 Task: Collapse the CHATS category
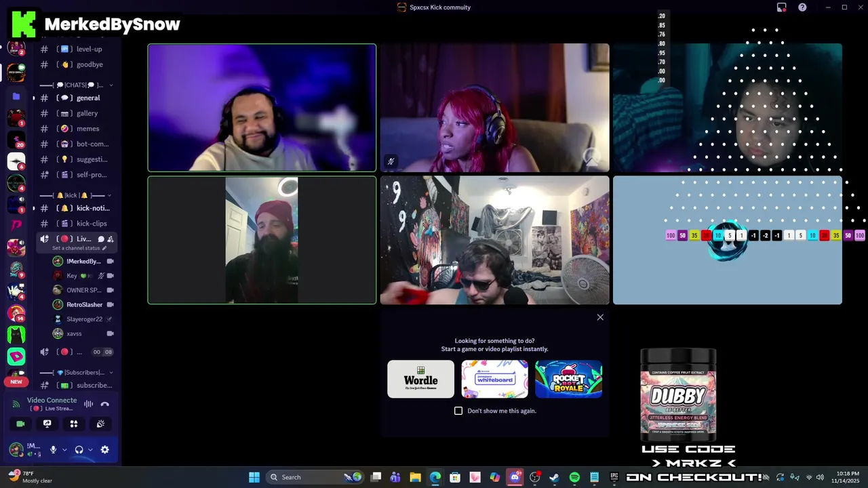coord(77,85)
